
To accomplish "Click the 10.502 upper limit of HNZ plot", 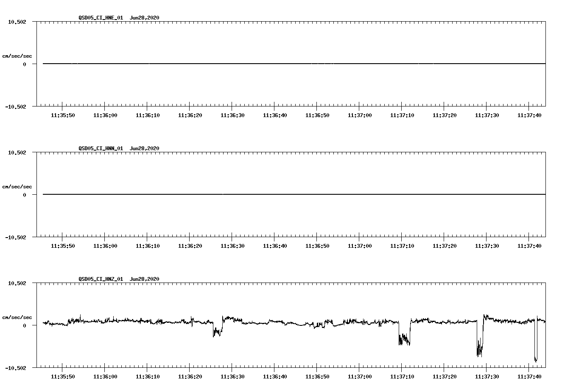I will coord(17,283).
